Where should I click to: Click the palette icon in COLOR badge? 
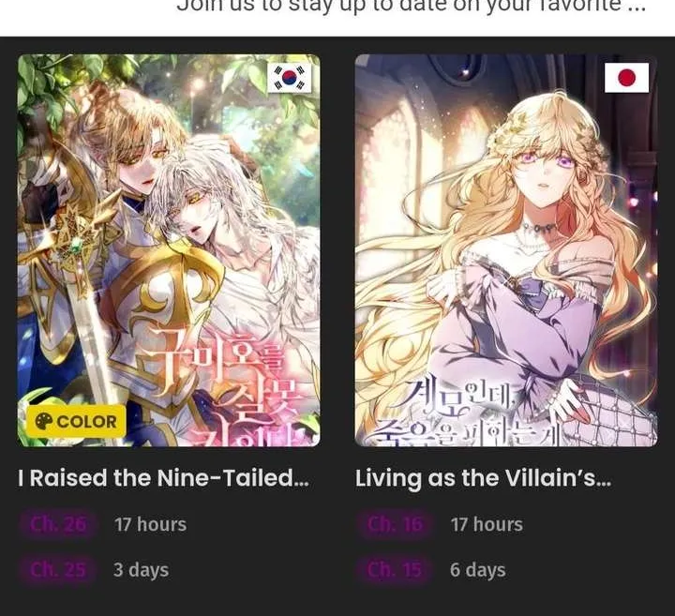click(x=43, y=421)
